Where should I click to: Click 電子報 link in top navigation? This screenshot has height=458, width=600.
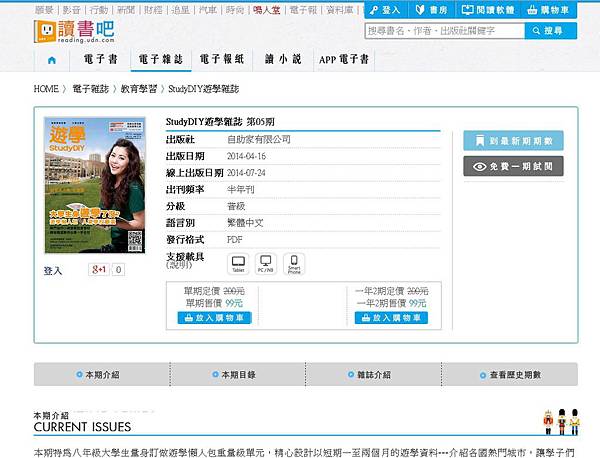coord(303,10)
